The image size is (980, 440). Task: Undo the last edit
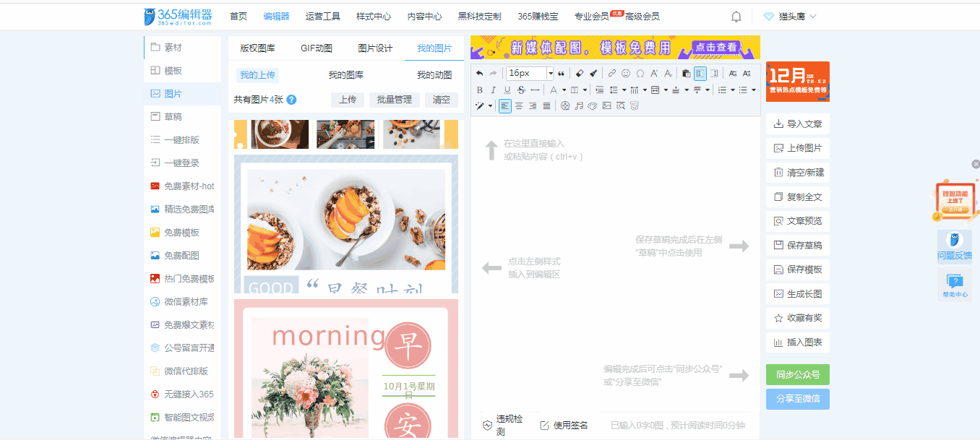click(x=479, y=74)
